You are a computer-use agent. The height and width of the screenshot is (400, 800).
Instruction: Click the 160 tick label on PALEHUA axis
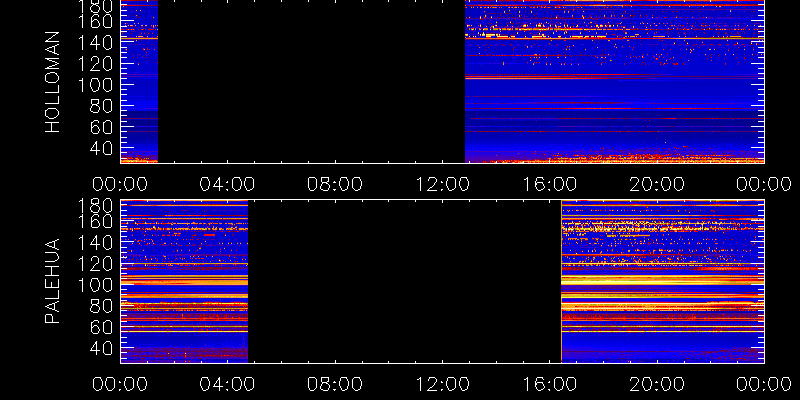[x=96, y=222]
